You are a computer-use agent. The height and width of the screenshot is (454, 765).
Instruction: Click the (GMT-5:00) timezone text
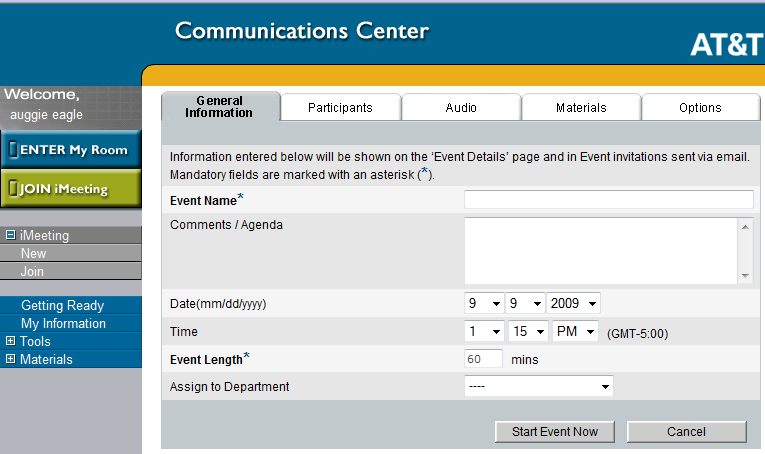click(x=637, y=334)
